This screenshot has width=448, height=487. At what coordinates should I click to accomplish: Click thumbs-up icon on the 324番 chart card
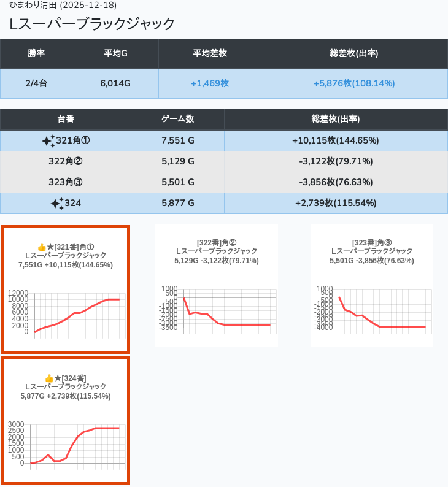49,378
